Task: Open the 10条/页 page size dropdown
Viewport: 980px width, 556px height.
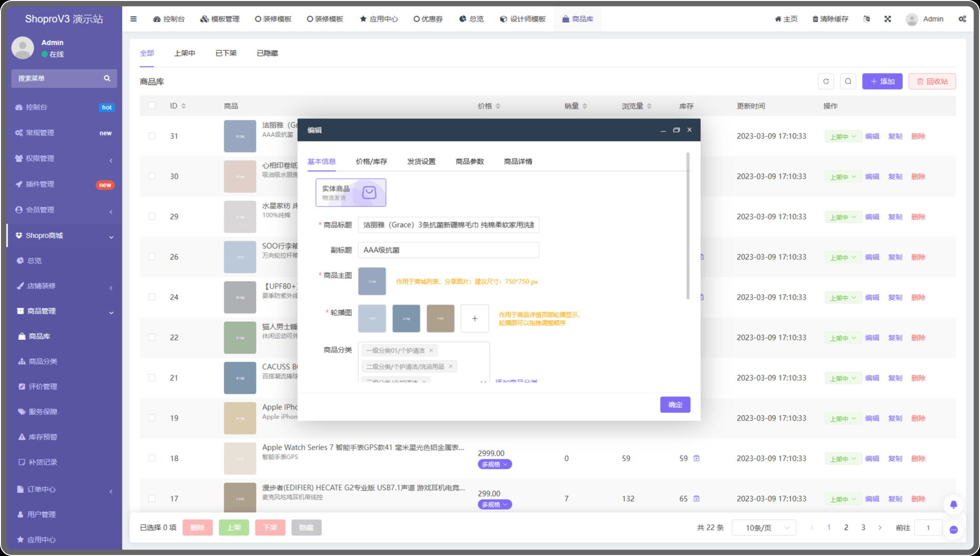Action: click(763, 528)
